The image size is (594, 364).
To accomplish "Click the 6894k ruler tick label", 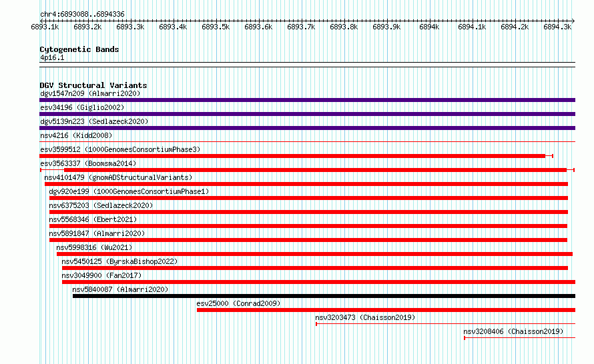I will [x=429, y=27].
